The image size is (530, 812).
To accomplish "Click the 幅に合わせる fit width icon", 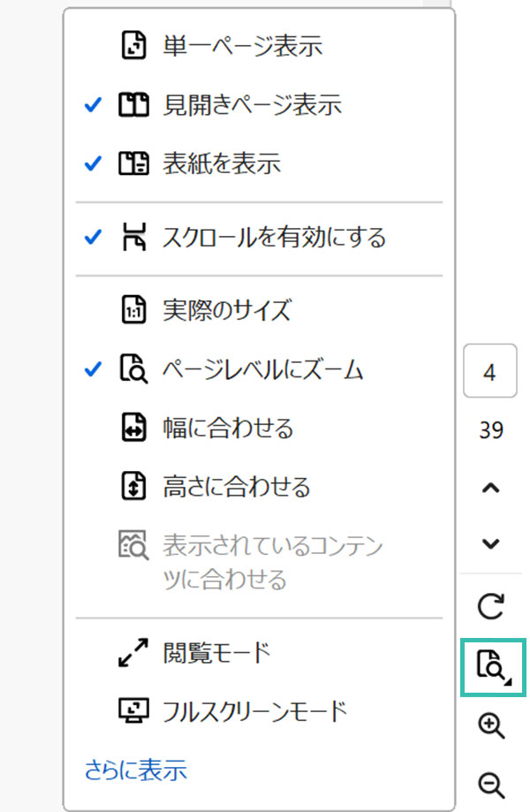I will pyautogui.click(x=133, y=428).
